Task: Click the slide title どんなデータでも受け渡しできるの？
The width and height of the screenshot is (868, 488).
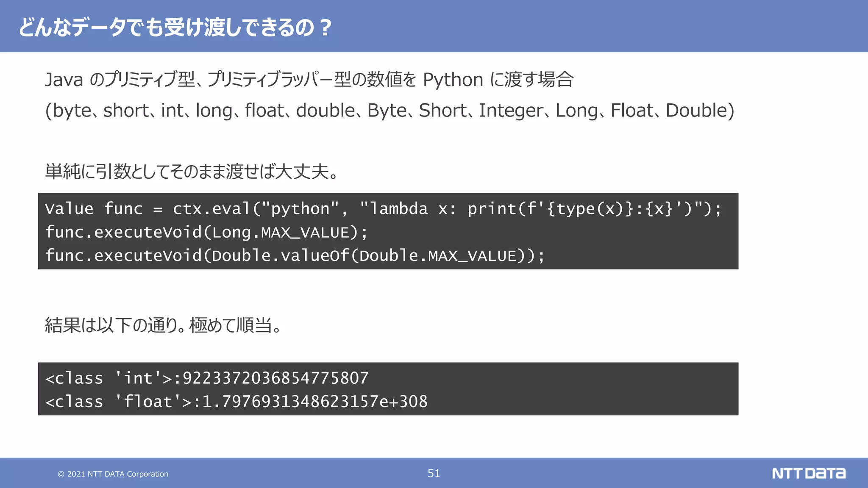Action: pos(175,28)
